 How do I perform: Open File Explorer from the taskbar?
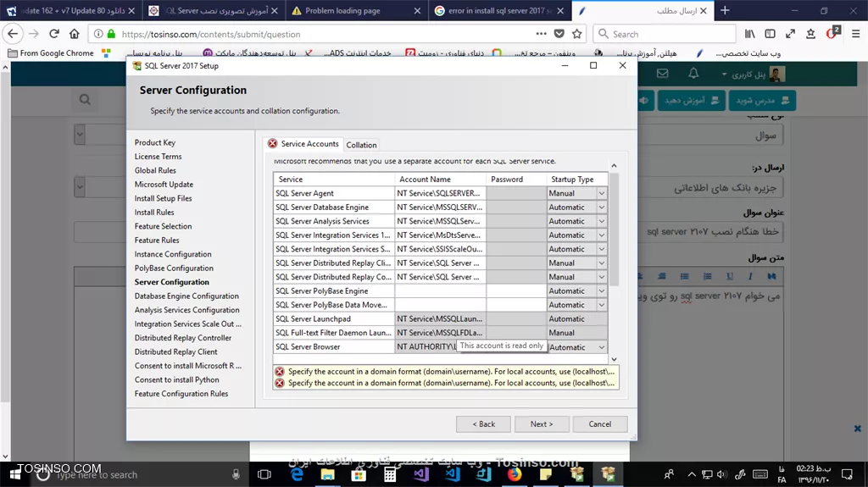[328, 474]
